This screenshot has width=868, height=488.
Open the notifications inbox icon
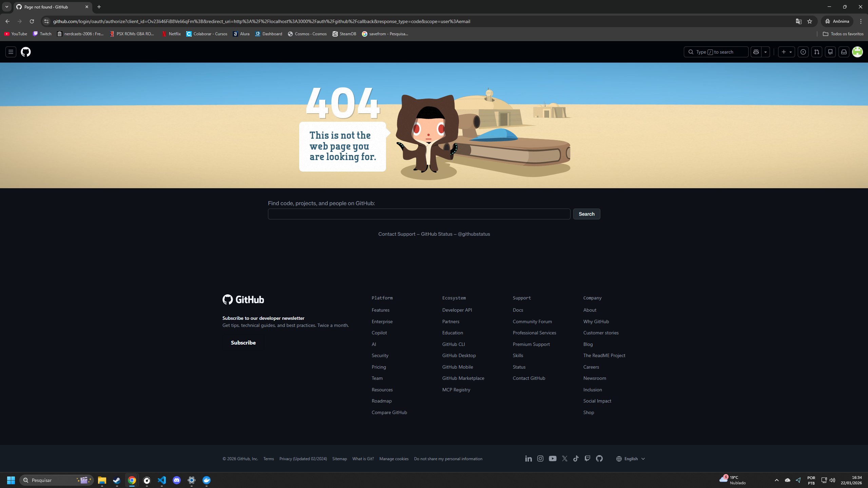[x=843, y=52]
